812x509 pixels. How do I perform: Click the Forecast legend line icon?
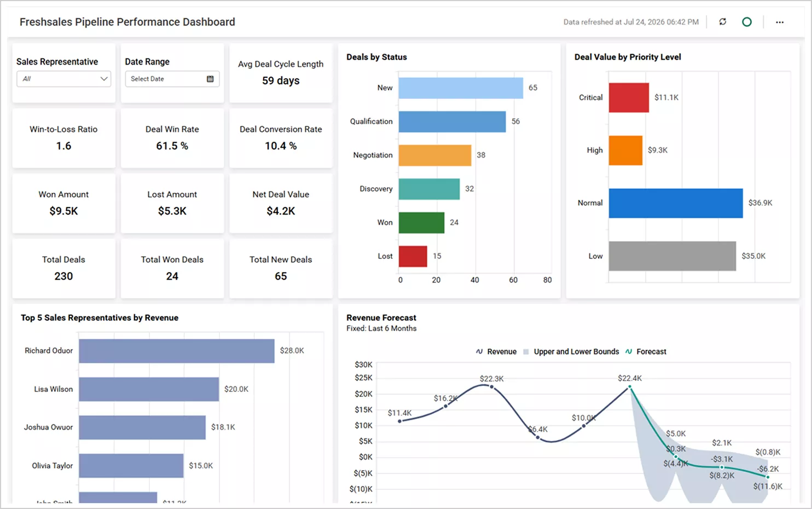(x=629, y=351)
